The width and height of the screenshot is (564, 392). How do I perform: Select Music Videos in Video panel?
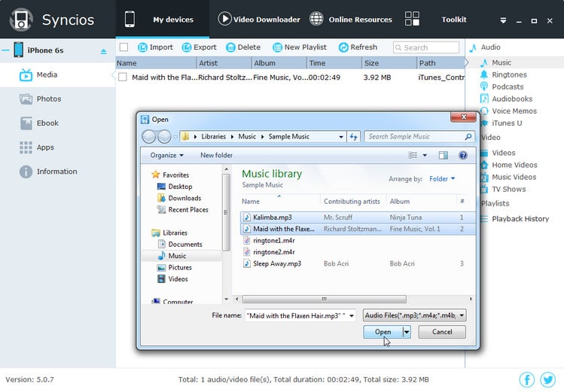514,177
